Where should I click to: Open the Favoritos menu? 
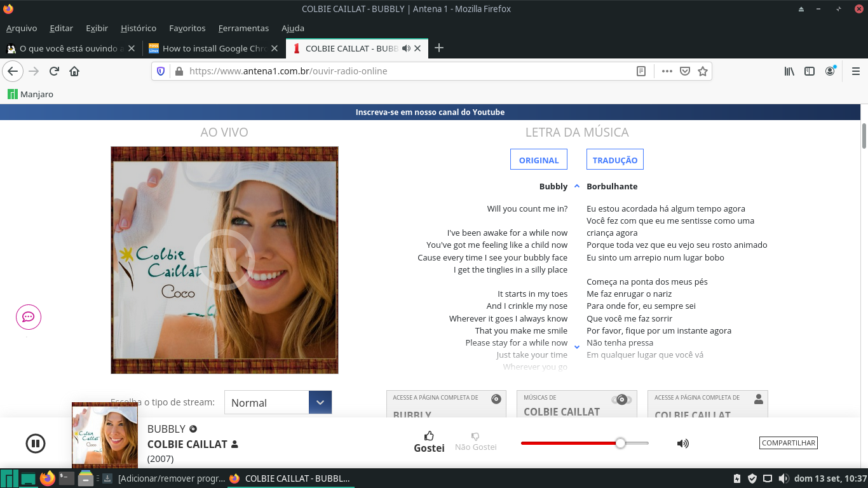click(187, 28)
